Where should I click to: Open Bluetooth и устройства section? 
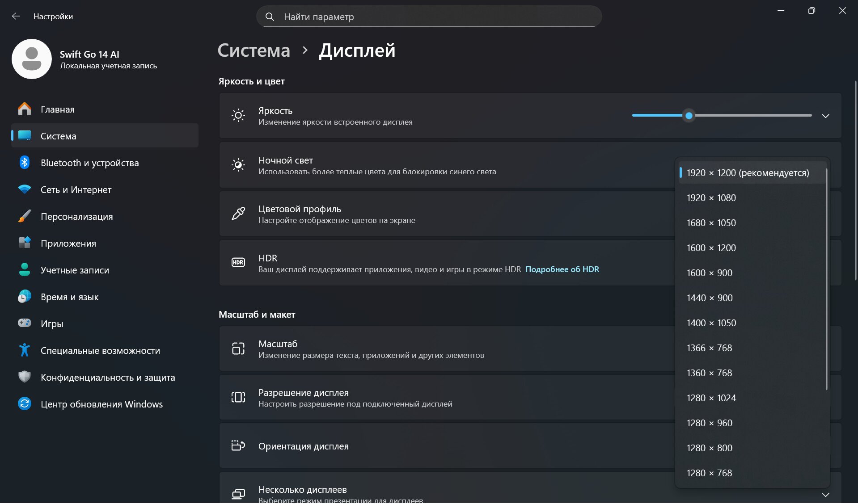(89, 163)
